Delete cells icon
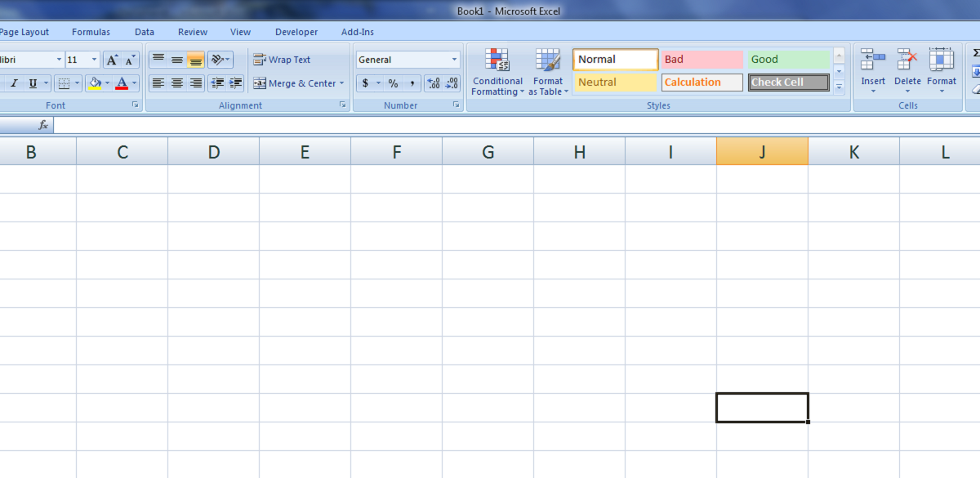 (907, 60)
